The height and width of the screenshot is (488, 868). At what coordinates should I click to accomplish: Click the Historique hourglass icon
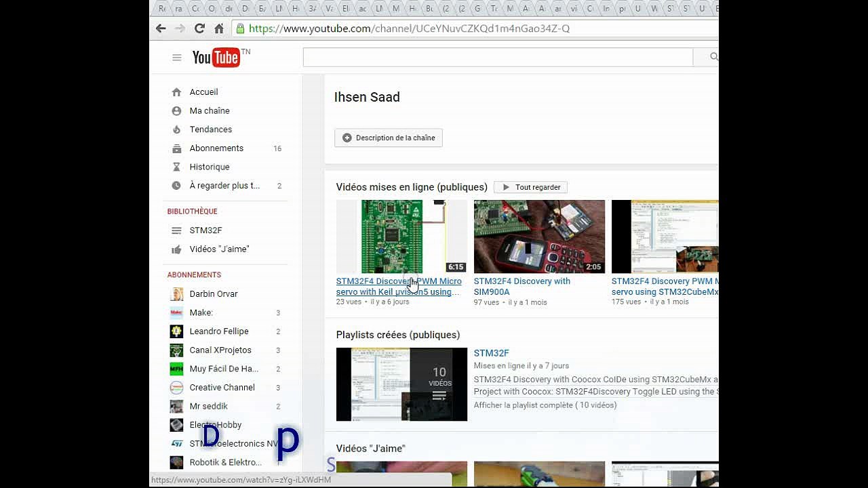176,167
